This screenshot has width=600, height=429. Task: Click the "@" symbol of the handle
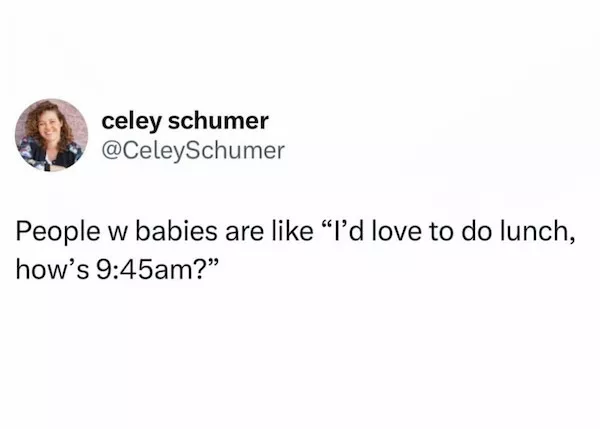tap(113, 151)
